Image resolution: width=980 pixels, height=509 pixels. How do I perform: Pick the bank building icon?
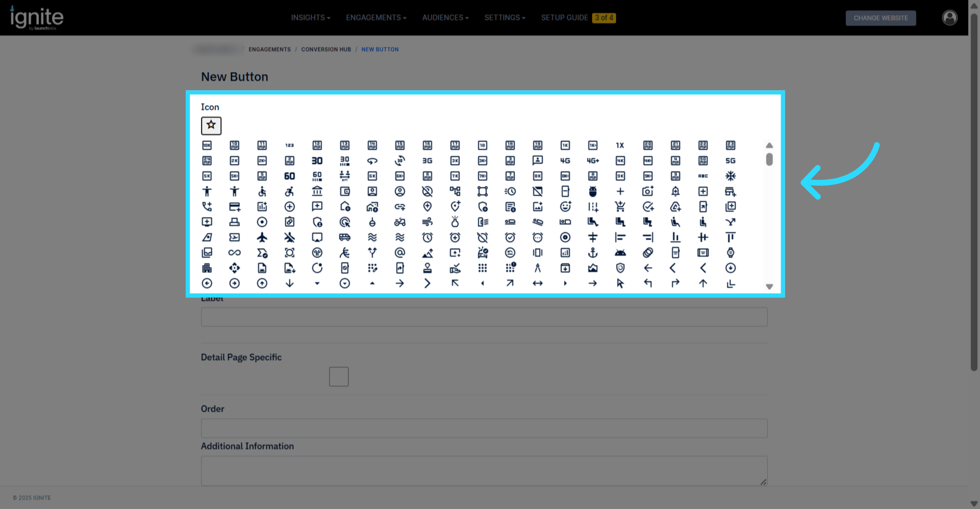point(317,191)
